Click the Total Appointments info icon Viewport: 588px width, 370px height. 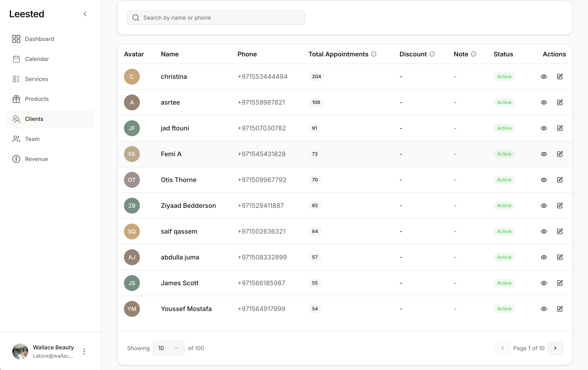(374, 54)
